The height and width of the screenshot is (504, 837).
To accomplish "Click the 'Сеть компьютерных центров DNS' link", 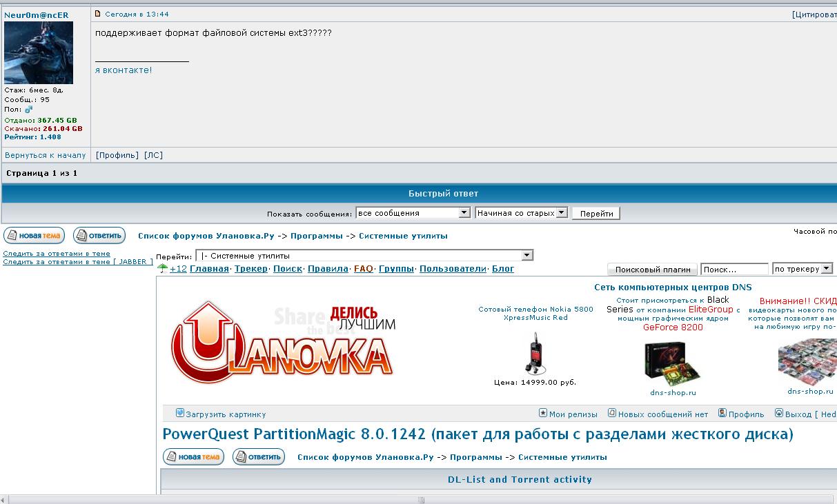I will point(673,288).
